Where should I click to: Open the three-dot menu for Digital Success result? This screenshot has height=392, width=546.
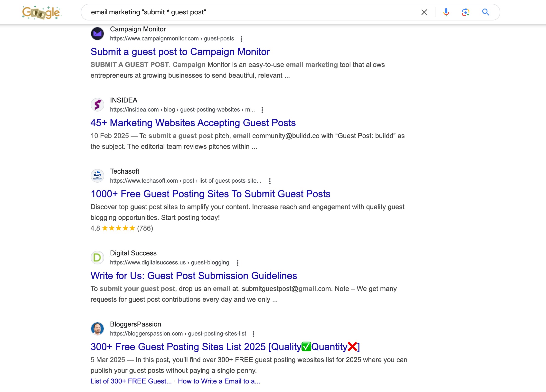(x=238, y=263)
